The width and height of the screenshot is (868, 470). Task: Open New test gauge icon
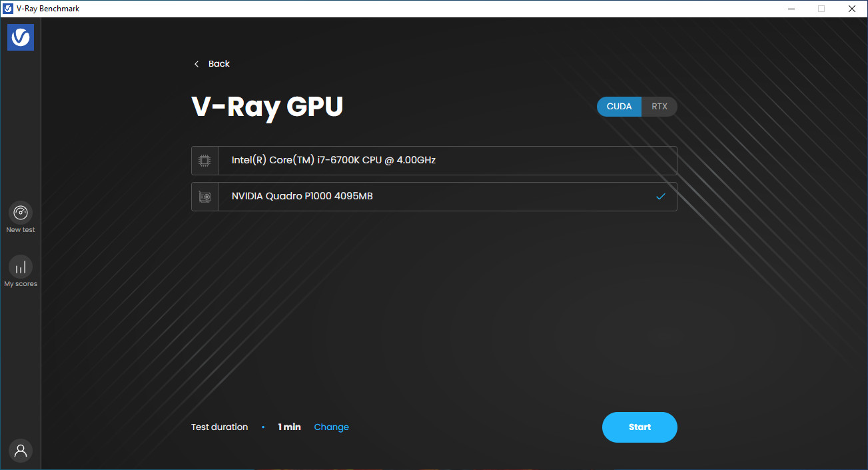[x=21, y=213]
